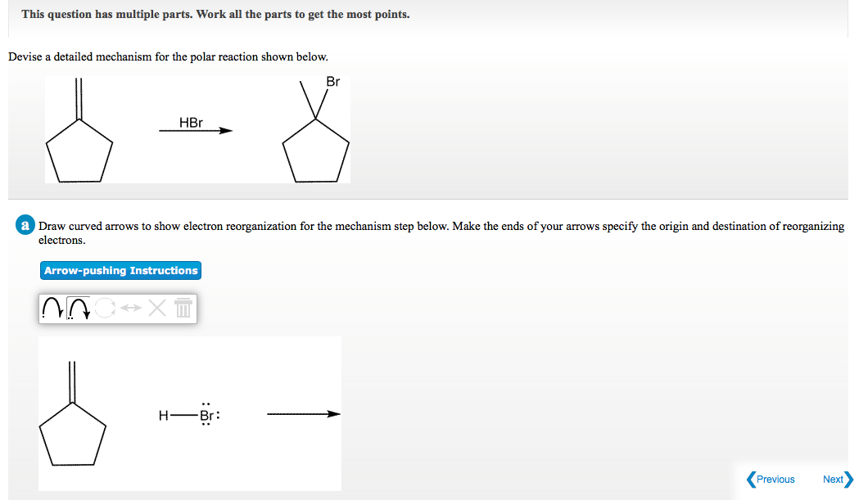Open the Arrow-pushing Instructions
868x500 pixels.
[x=120, y=270]
